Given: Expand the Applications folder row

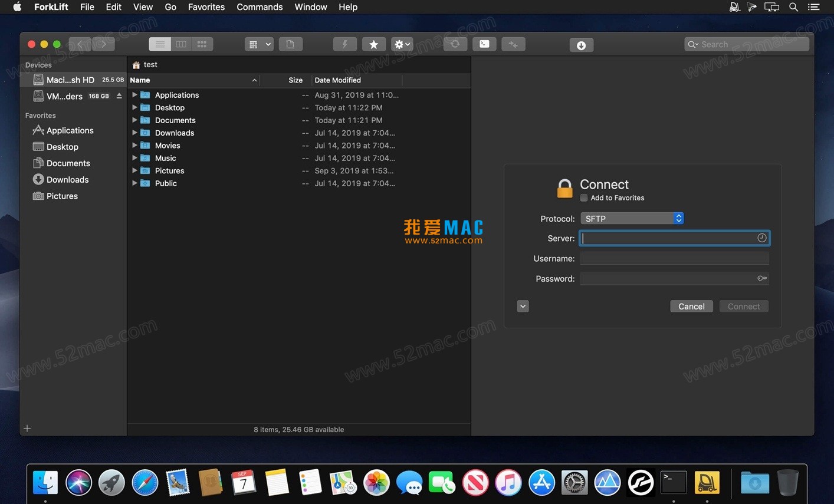Looking at the screenshot, I should pos(134,95).
